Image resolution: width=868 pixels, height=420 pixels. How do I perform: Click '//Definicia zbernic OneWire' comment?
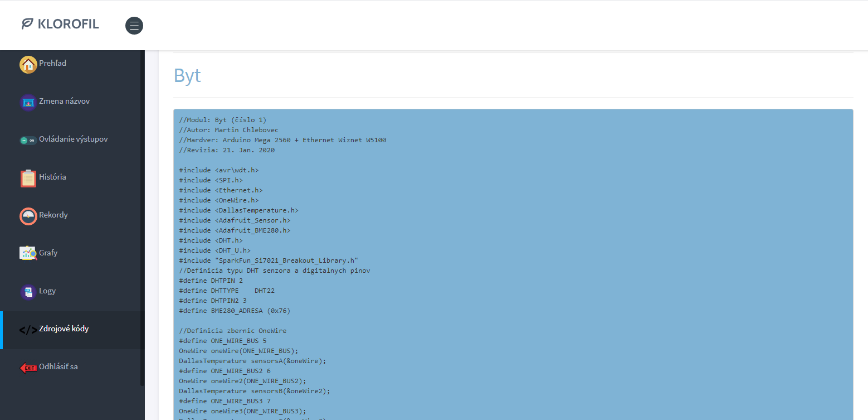coord(233,331)
